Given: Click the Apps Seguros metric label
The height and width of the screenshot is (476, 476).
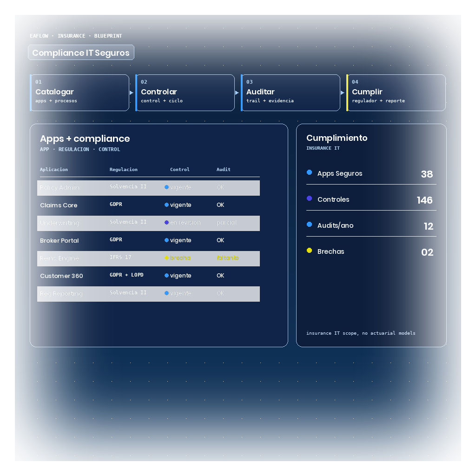Looking at the screenshot, I should pos(340,174).
